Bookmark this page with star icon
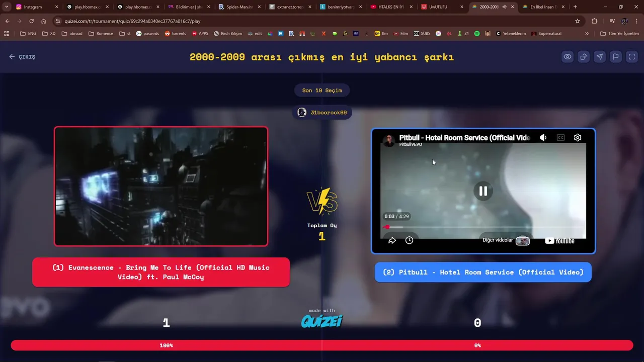The image size is (644, 362). 578,21
